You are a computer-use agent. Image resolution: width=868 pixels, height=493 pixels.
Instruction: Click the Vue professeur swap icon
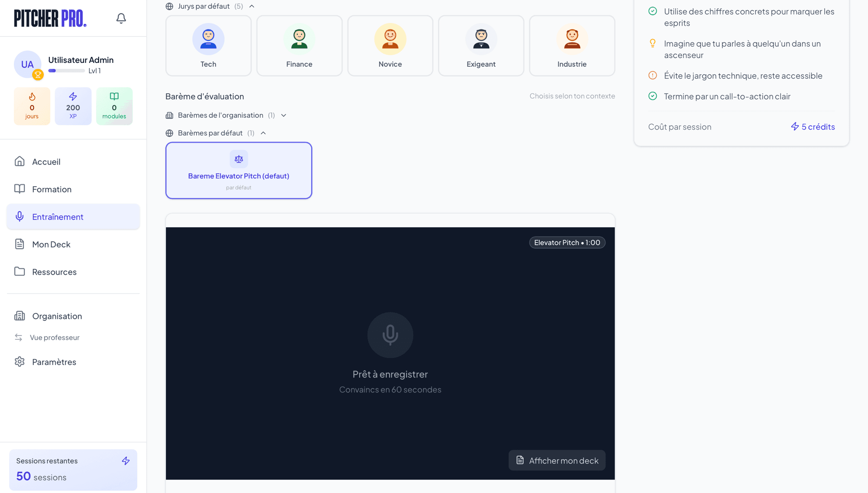[x=18, y=337]
